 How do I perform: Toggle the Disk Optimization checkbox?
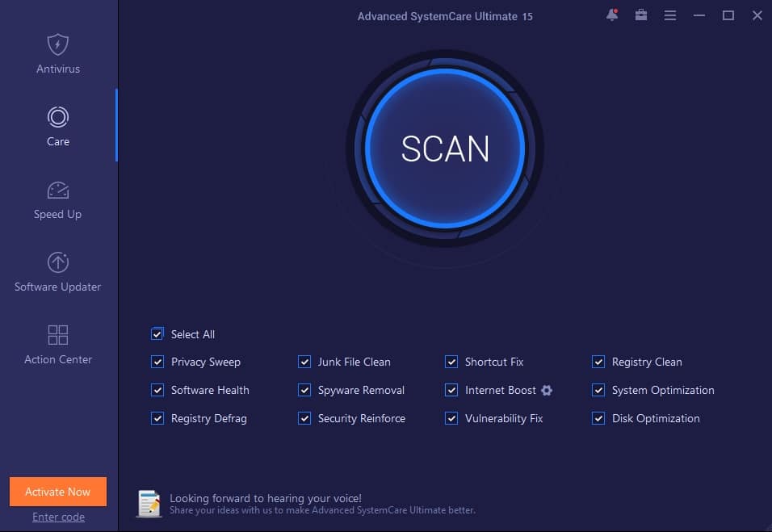pyautogui.click(x=598, y=419)
